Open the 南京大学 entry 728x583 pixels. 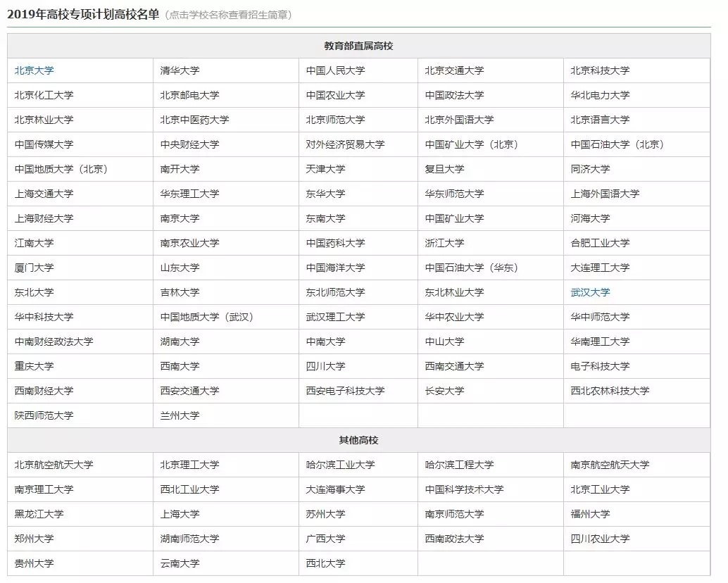(x=180, y=218)
